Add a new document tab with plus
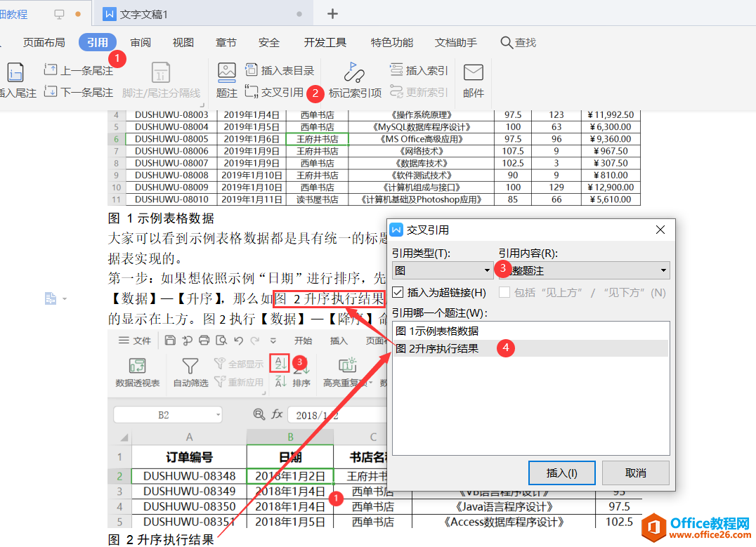The height and width of the screenshot is (547, 756). (x=332, y=14)
